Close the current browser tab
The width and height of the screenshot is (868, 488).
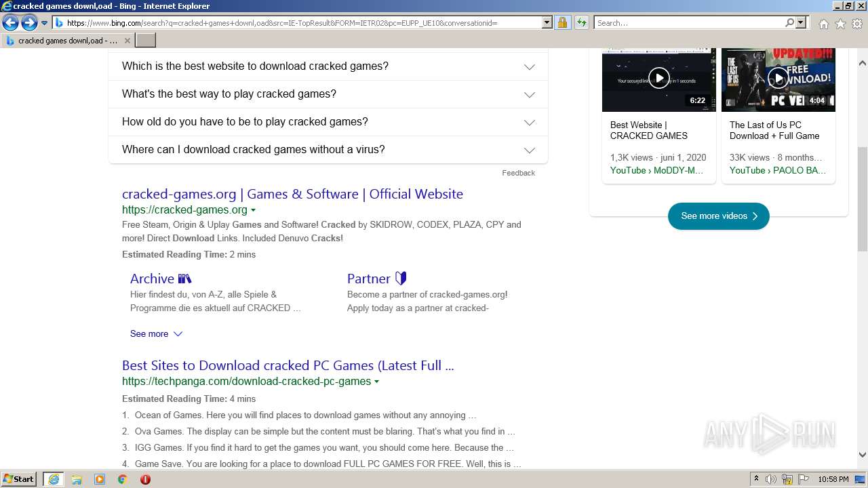pos(127,41)
